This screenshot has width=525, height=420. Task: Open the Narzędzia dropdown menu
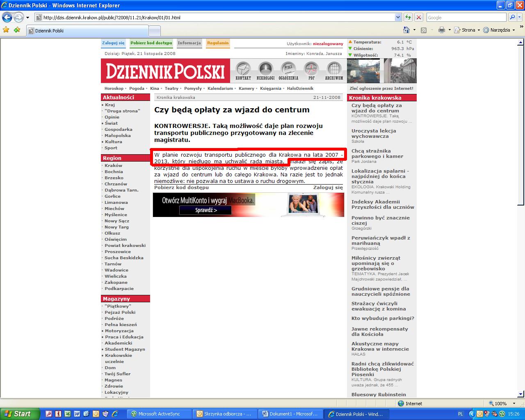(499, 30)
